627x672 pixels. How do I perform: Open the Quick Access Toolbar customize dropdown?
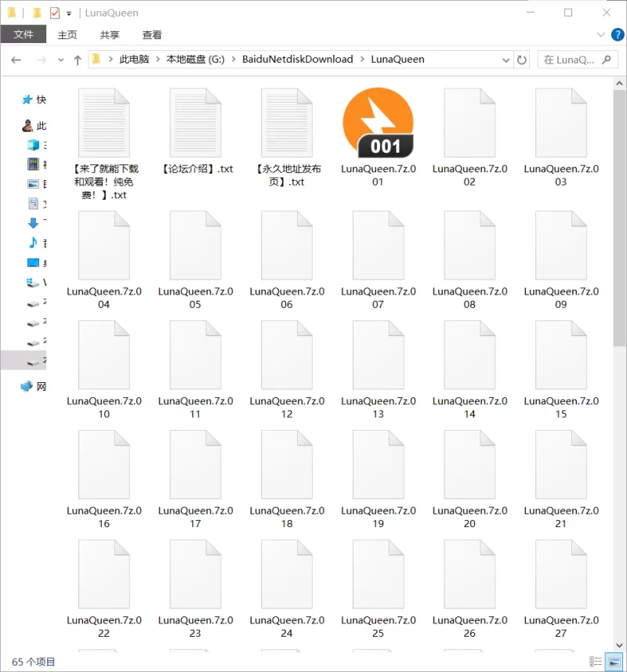(69, 13)
